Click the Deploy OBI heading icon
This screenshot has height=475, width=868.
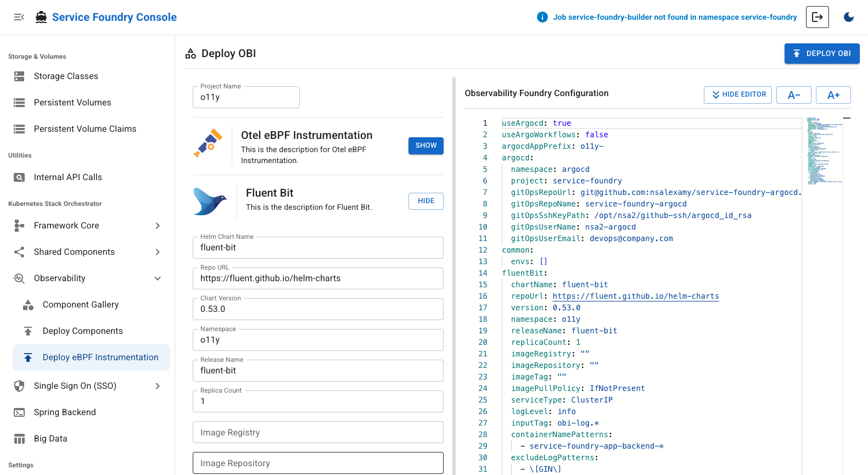click(191, 53)
